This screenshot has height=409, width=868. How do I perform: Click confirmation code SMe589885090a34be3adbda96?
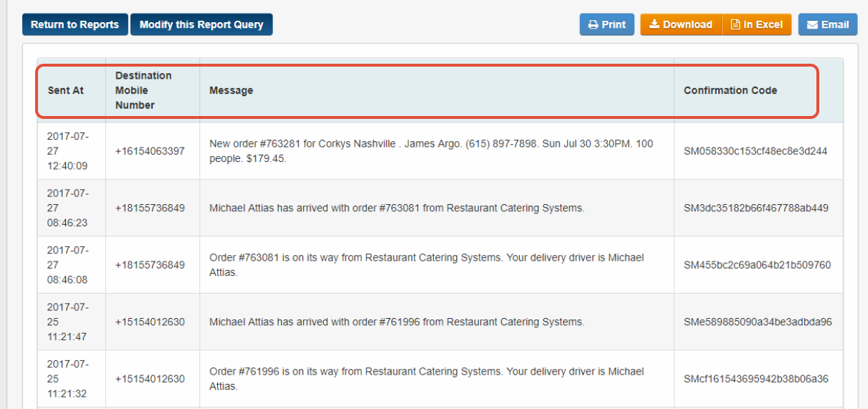758,322
